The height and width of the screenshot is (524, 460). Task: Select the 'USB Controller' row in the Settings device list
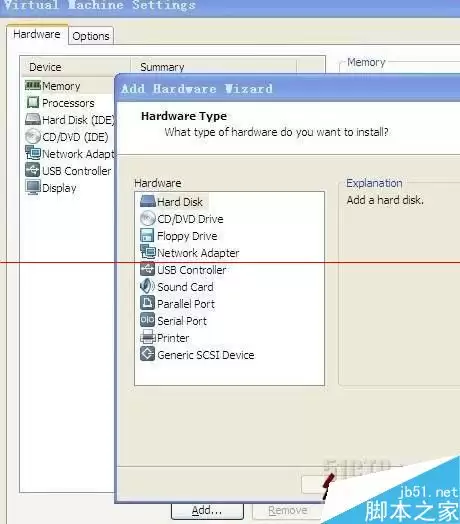tap(69, 171)
